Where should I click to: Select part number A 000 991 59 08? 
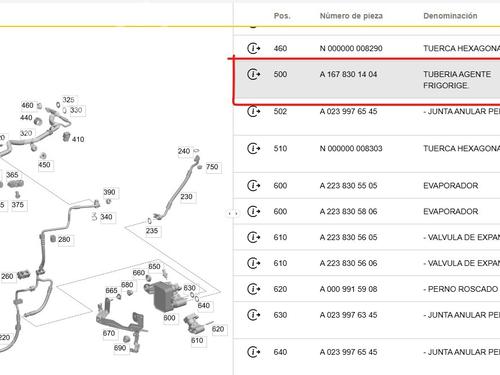[348, 289]
